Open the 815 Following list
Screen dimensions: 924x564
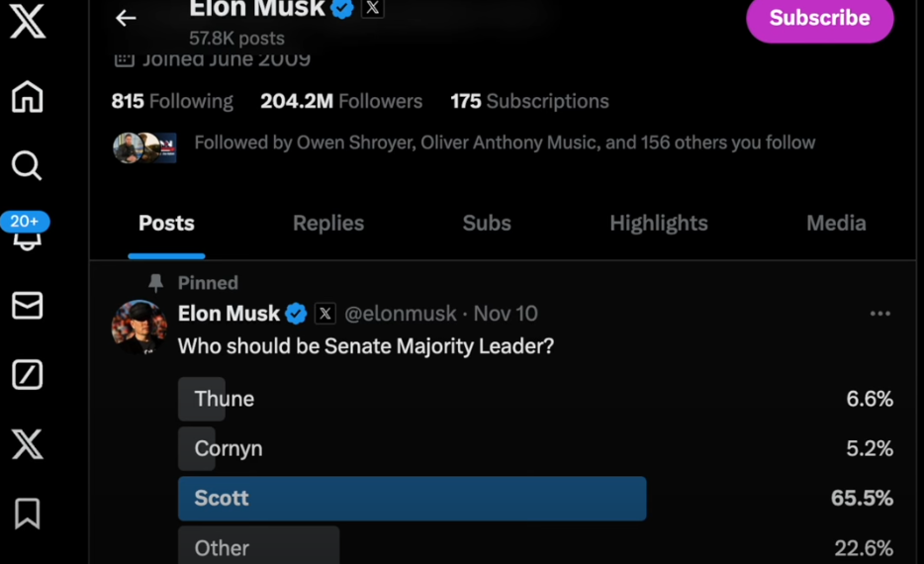pyautogui.click(x=172, y=101)
